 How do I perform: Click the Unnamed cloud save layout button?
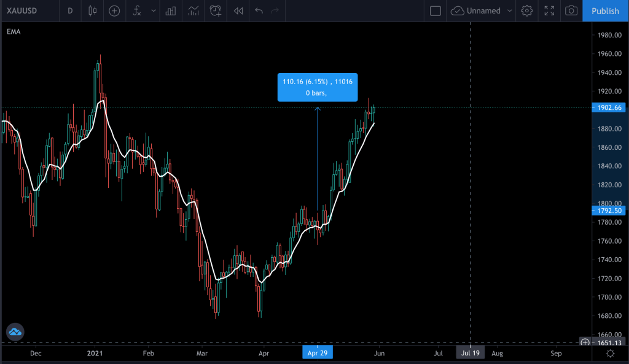475,10
